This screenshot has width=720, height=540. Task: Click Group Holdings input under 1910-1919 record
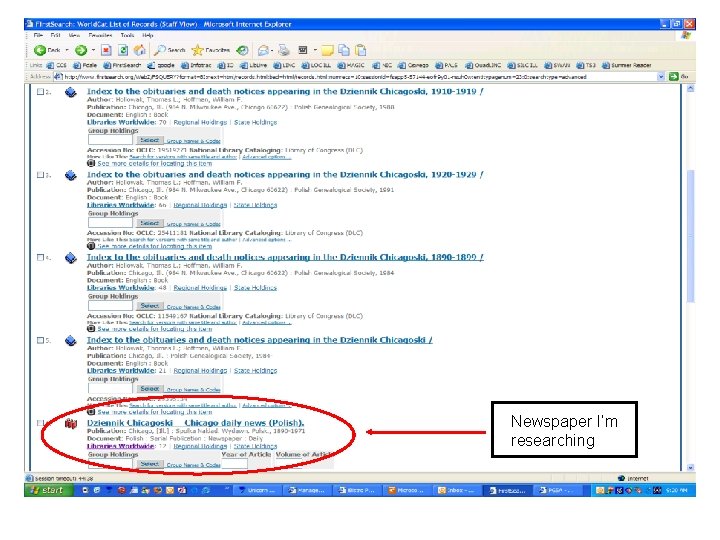(x=110, y=140)
